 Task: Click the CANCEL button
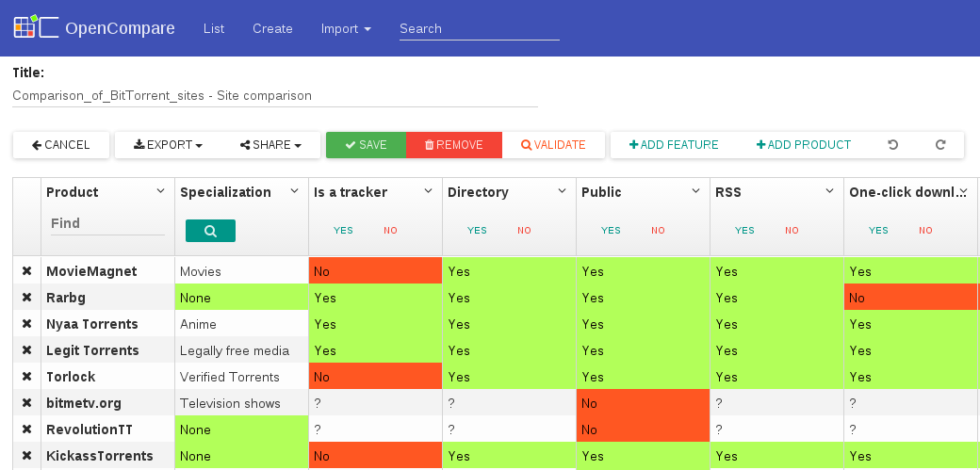[61, 145]
